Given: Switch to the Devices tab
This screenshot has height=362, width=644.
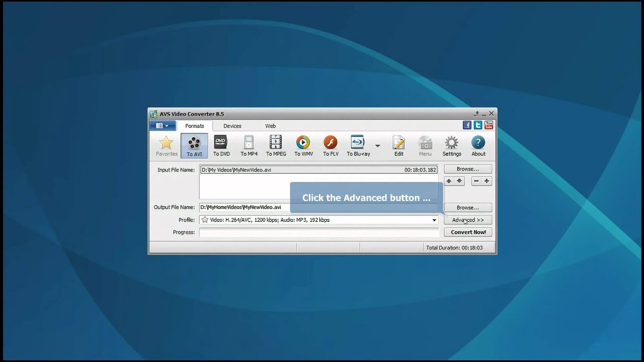Looking at the screenshot, I should point(232,126).
